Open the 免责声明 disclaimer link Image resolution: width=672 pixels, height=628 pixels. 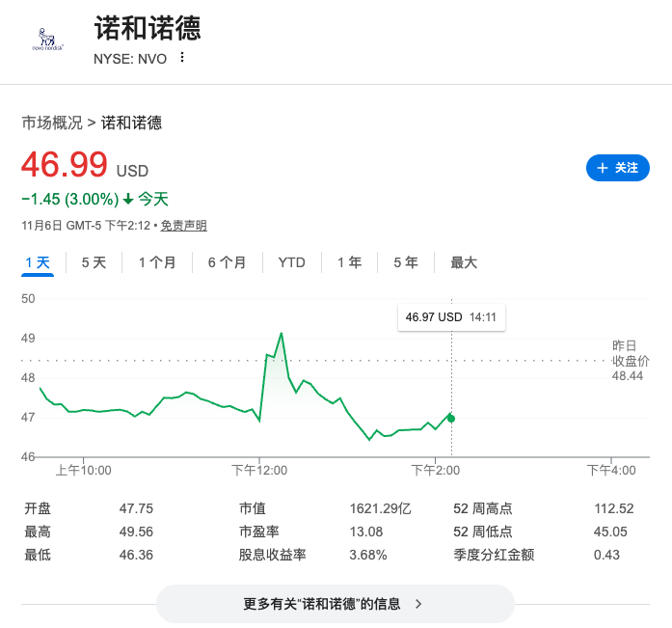183,226
